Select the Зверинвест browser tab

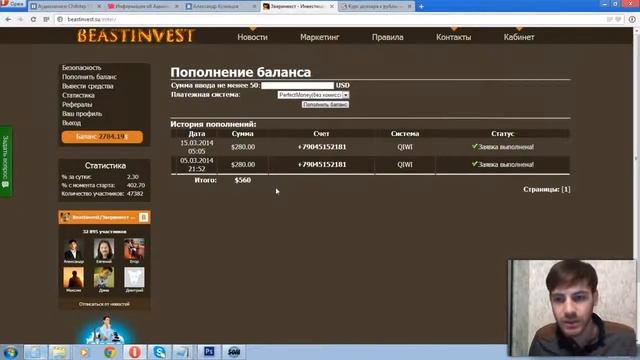click(x=298, y=7)
